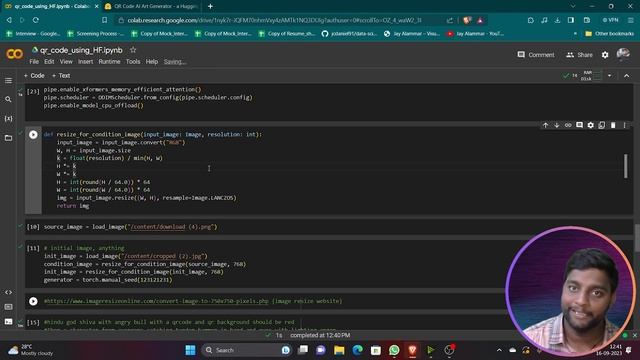The height and width of the screenshot is (360, 640).
Task: Click the Colab logo
Action: pos(15,54)
